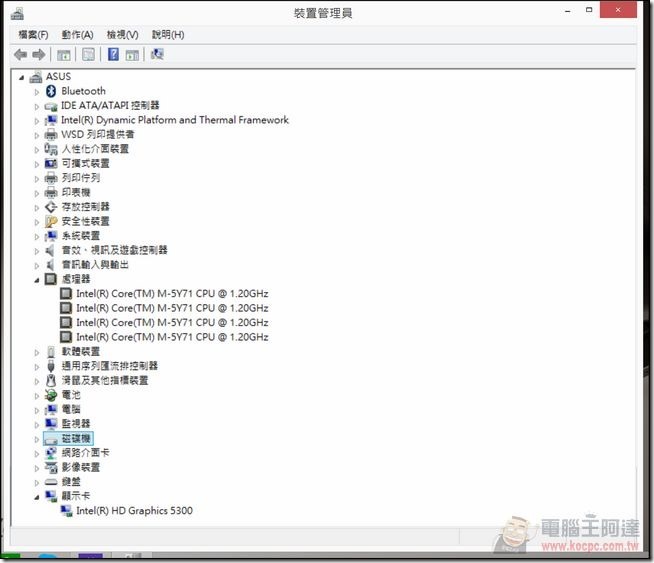
Task: Click the 音訊輸入與輸出 speaker icon
Action: pos(50,265)
